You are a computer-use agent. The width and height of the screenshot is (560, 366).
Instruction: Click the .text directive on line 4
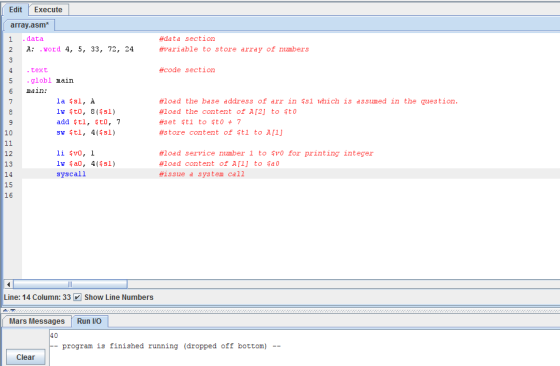(x=37, y=70)
